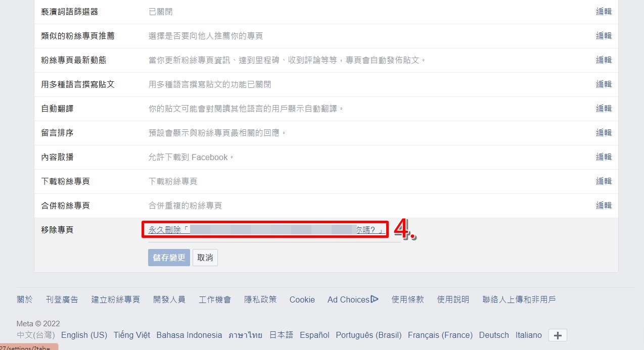
Task: Edit the 粉絲專頁最新動態 setting
Action: coord(604,60)
